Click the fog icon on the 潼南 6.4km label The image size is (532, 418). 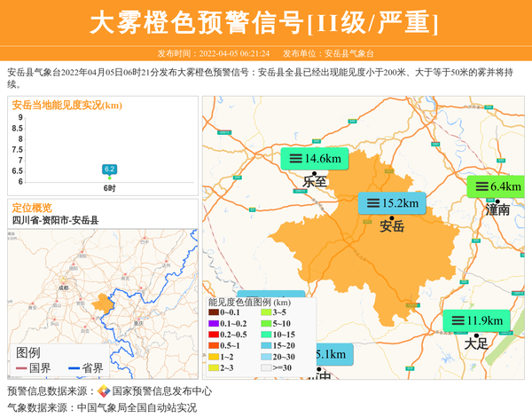coord(481,186)
